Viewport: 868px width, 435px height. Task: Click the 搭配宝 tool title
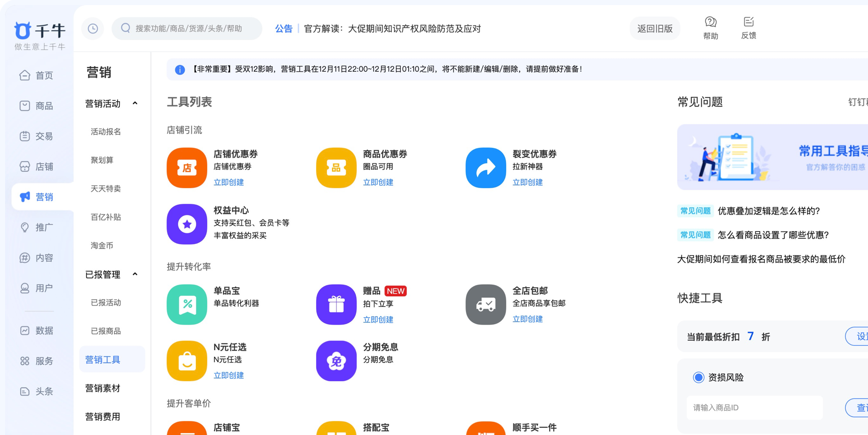376,428
